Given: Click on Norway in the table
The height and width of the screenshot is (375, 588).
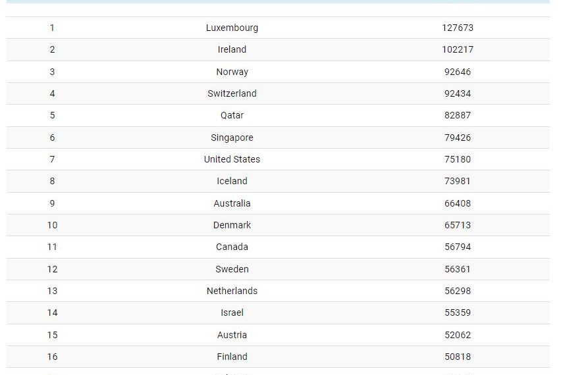Looking at the screenshot, I should 232,72.
